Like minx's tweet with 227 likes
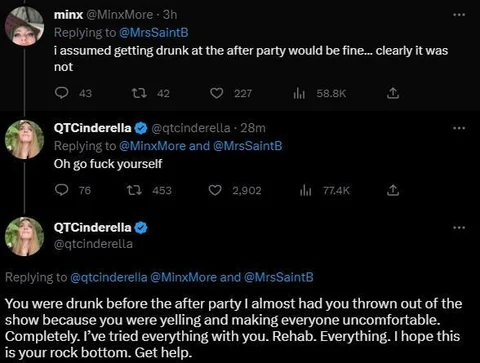The height and width of the screenshot is (363, 480). coord(216,93)
